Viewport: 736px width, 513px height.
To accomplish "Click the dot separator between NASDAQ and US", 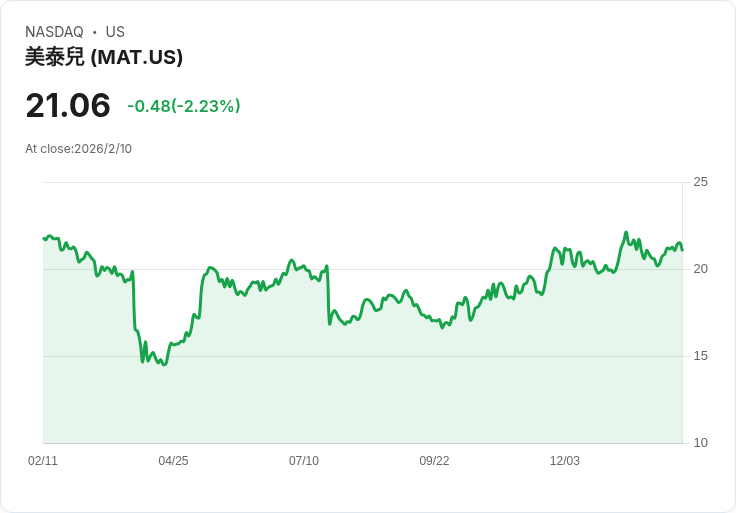I will point(95,32).
